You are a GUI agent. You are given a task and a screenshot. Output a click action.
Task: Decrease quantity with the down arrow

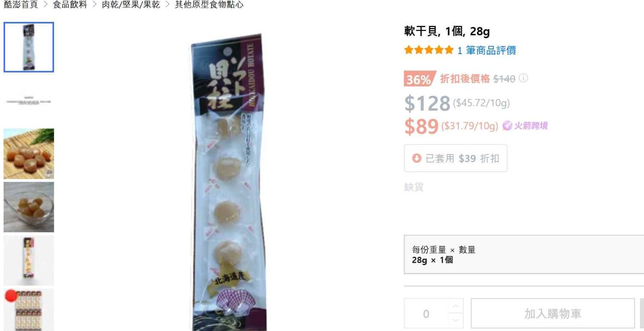coord(456,321)
